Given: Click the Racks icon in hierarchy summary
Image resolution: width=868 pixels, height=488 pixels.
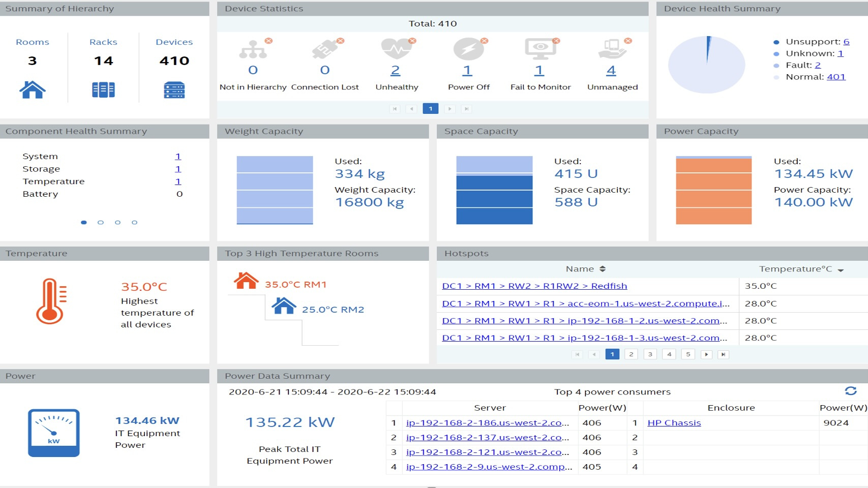Looking at the screenshot, I should (x=103, y=90).
